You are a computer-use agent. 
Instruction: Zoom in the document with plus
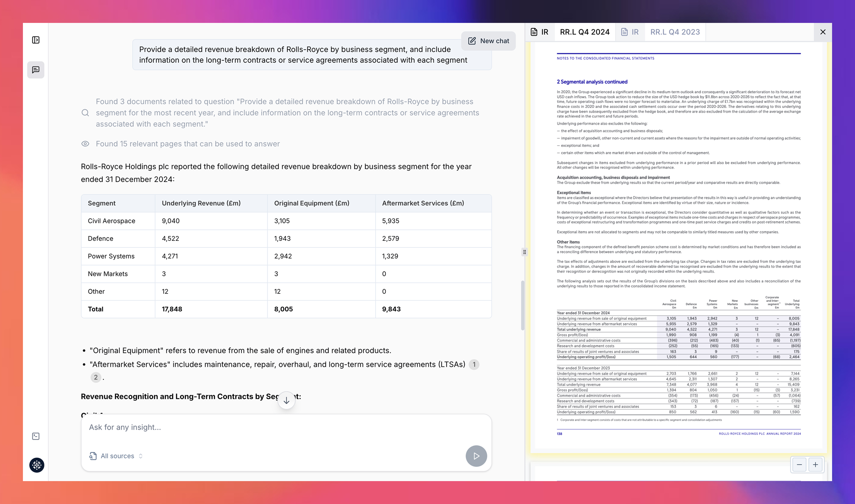click(815, 464)
